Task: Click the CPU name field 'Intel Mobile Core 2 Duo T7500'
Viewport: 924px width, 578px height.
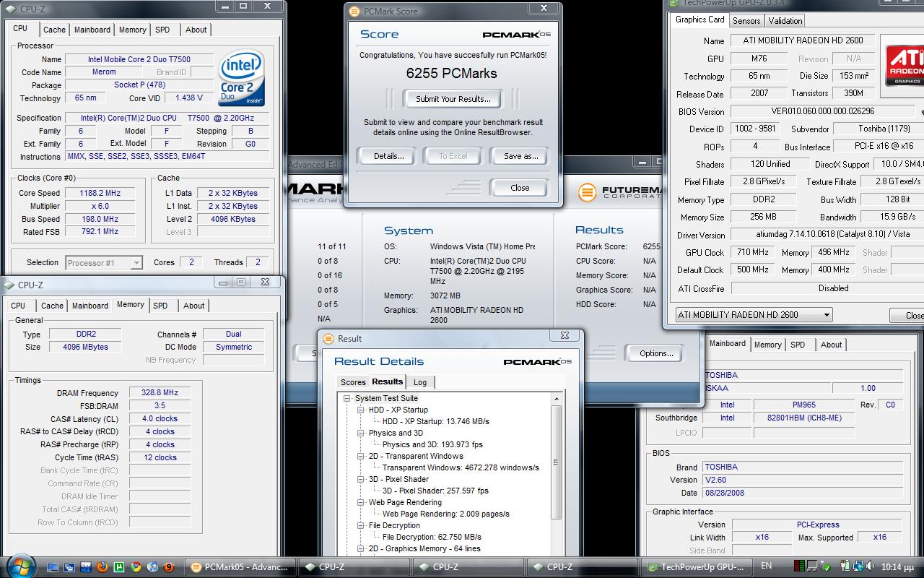Action: (139, 59)
